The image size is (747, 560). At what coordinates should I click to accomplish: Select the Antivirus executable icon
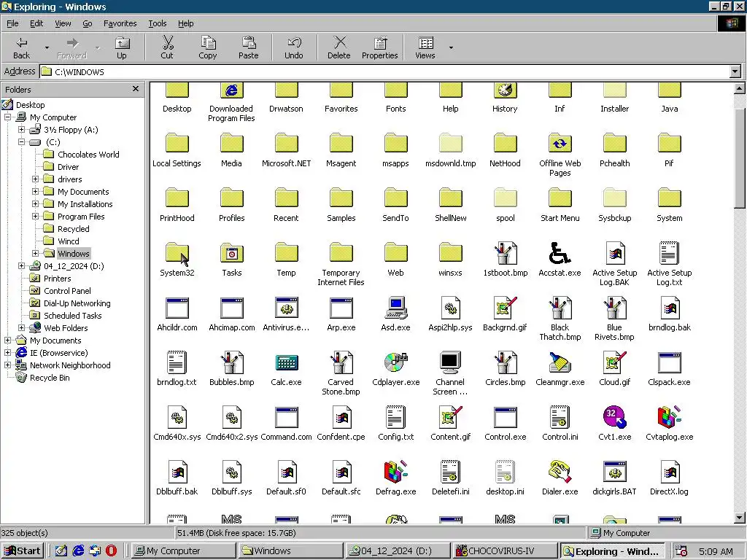pyautogui.click(x=286, y=308)
